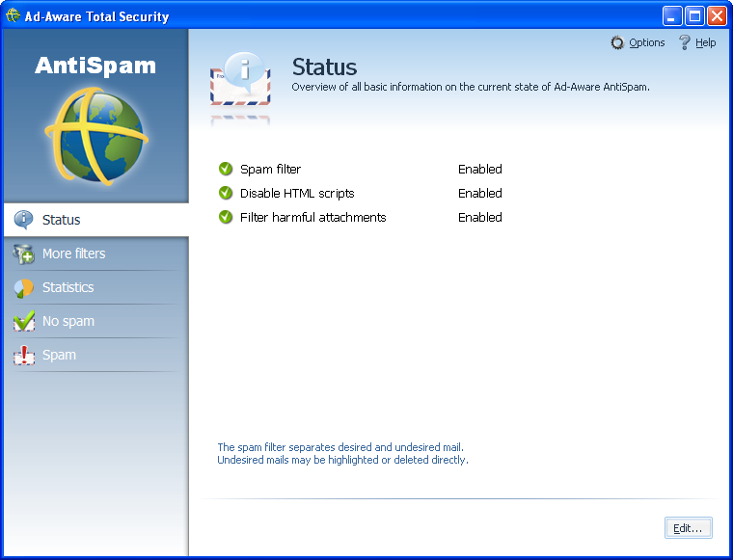Click the More filters funnel icon
The height and width of the screenshot is (560, 733).
(x=23, y=253)
